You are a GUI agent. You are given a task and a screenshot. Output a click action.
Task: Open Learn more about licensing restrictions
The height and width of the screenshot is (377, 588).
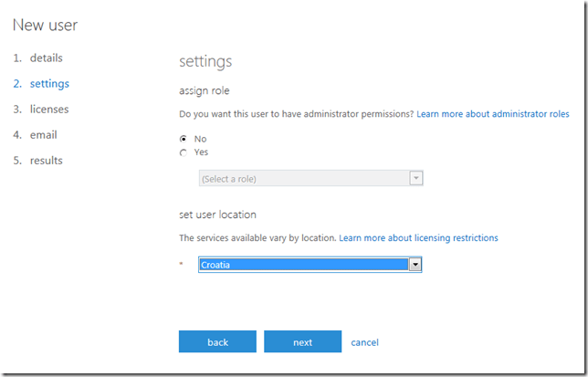click(418, 237)
